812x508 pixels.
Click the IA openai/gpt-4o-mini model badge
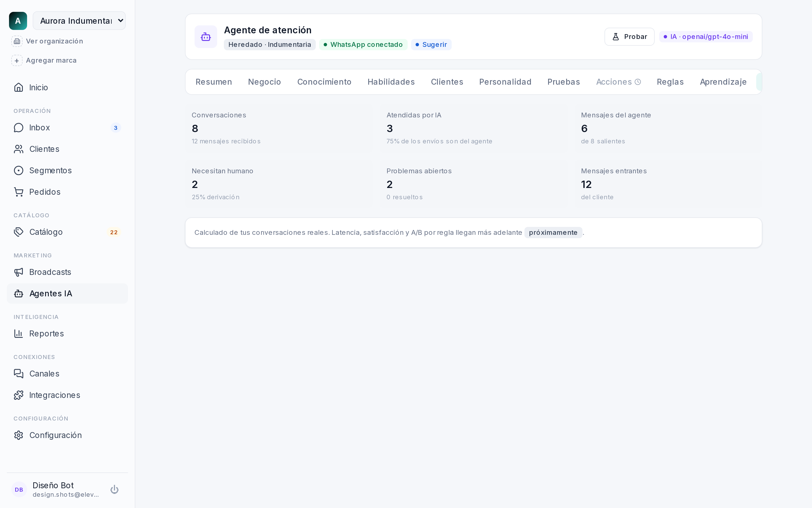tap(706, 37)
